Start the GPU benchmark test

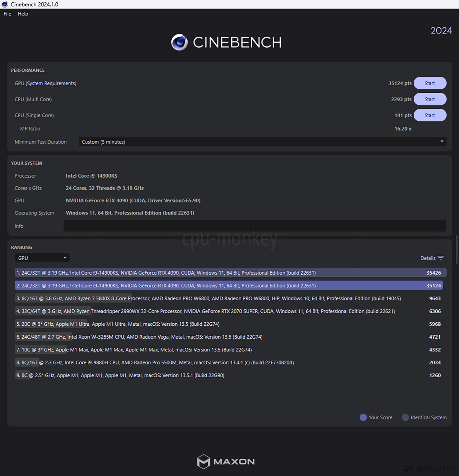430,83
